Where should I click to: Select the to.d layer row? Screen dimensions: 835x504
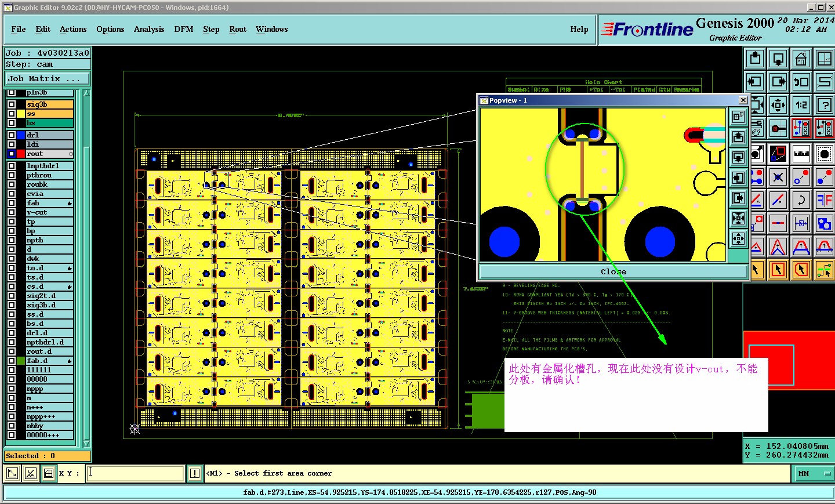pos(50,268)
